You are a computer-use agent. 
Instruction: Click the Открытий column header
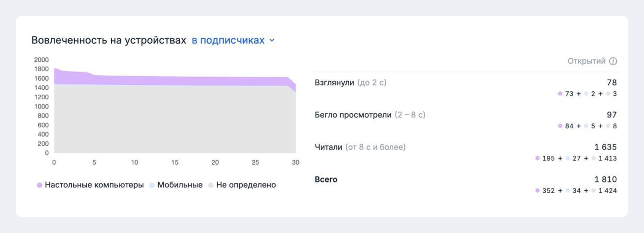click(586, 61)
